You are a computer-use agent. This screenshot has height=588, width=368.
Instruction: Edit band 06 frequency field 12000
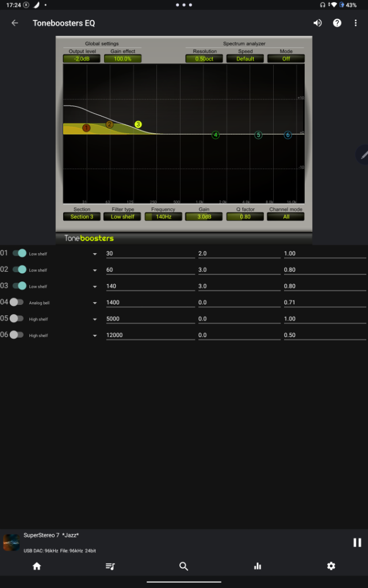pyautogui.click(x=151, y=335)
